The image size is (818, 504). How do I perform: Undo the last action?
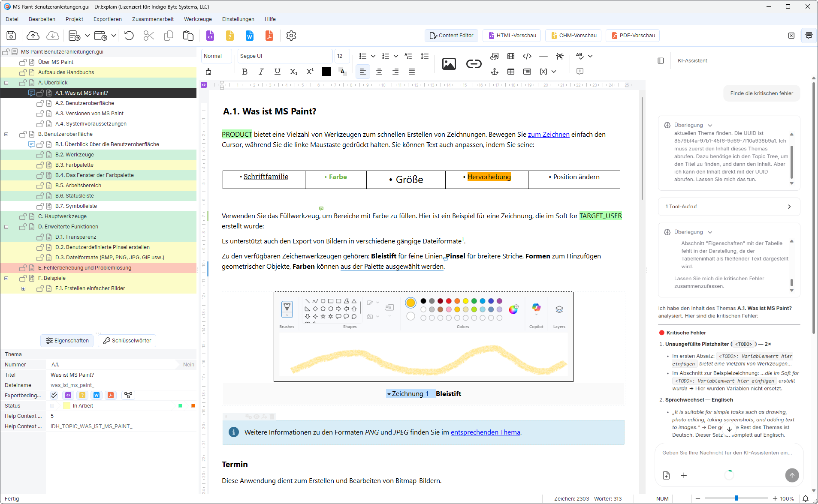129,36
